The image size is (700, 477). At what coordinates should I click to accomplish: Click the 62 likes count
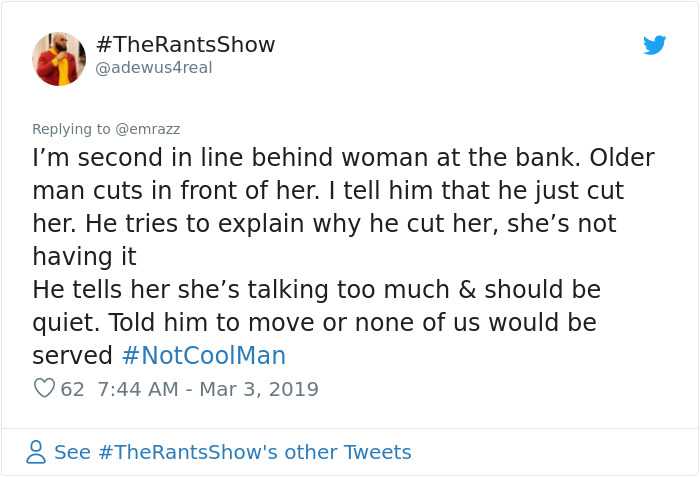[73, 389]
